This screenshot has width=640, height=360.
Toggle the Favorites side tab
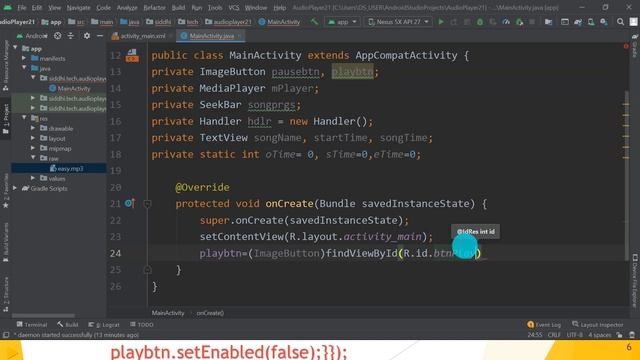click(x=6, y=191)
